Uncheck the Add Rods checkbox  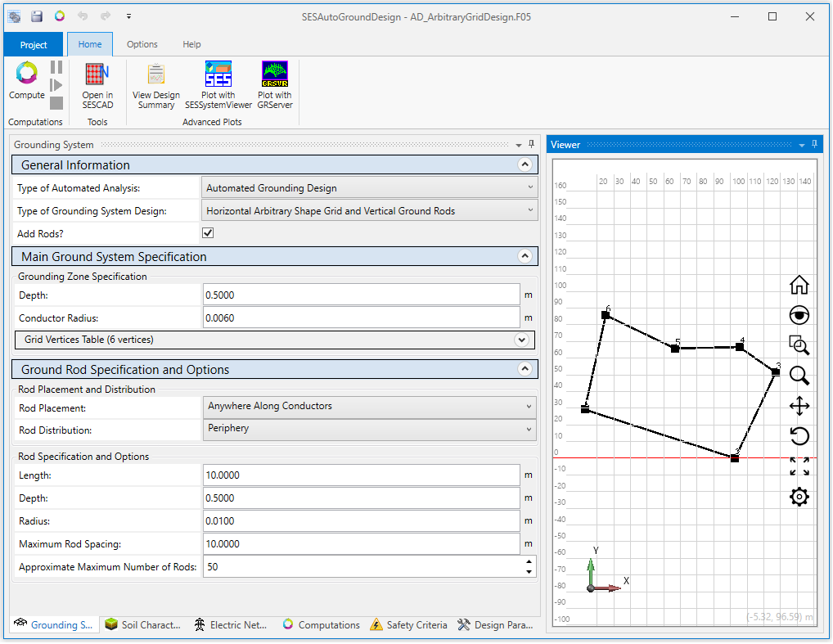[208, 233]
